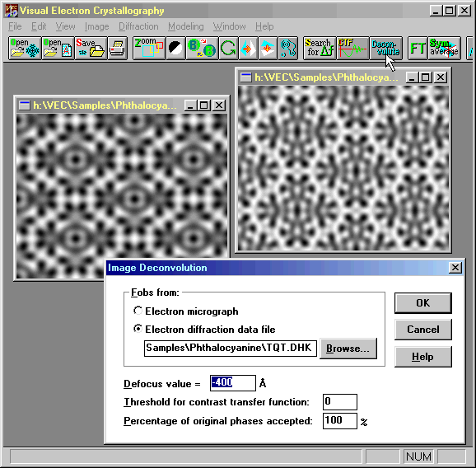Click the Sym. average toolbar icon

[x=444, y=49]
